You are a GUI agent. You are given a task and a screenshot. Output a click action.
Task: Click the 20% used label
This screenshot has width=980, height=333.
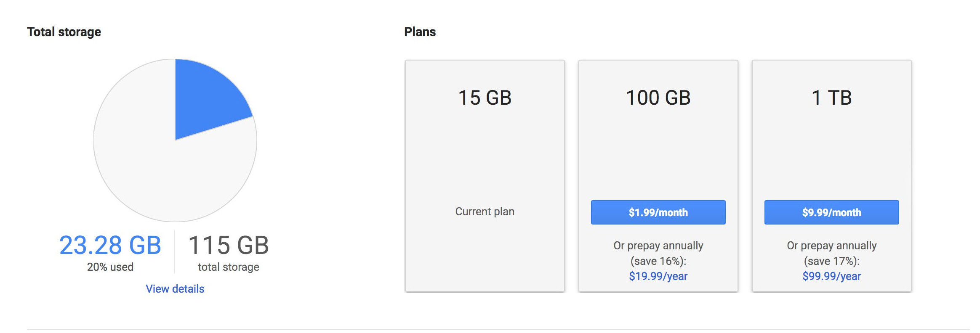pos(110,267)
